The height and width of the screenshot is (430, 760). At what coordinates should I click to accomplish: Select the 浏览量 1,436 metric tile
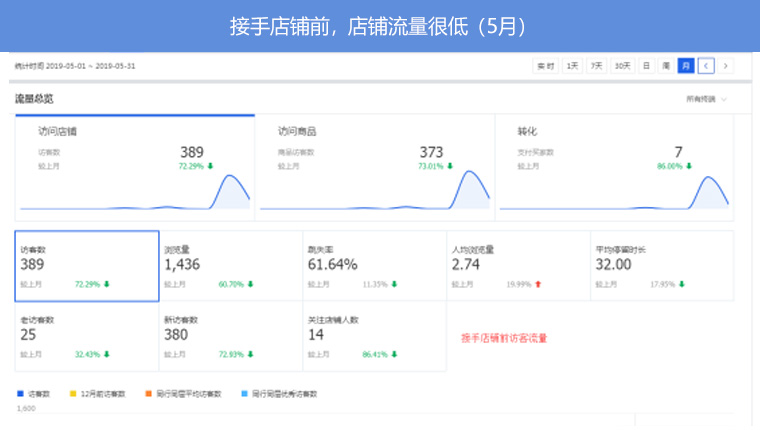pyautogui.click(x=230, y=266)
